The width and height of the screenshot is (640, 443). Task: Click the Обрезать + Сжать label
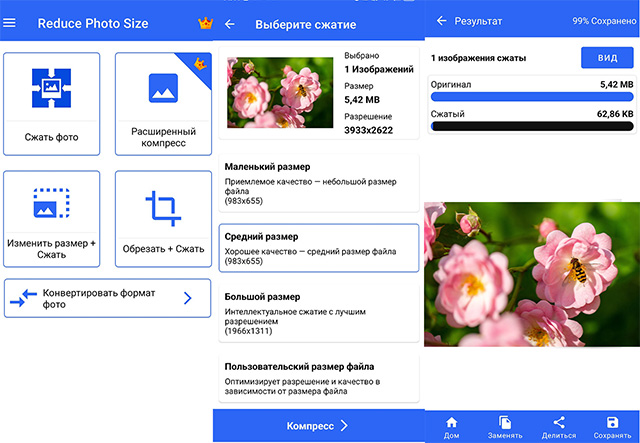(163, 249)
